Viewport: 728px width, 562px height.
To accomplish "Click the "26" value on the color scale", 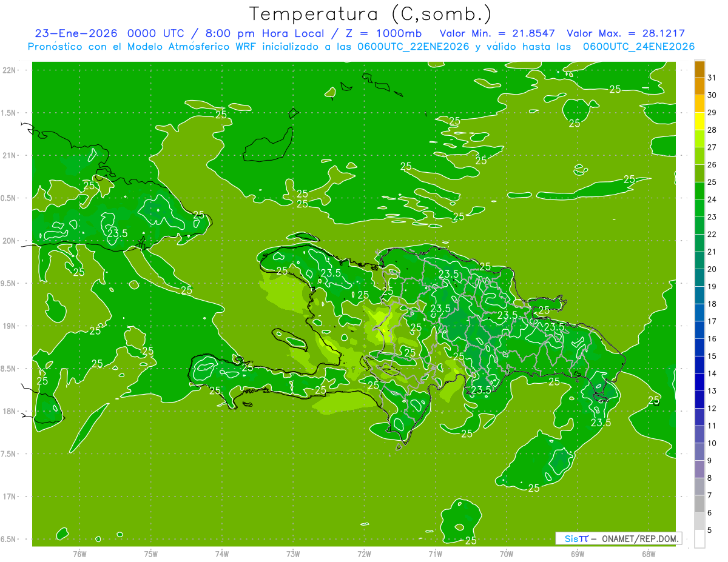I will 712,165.
